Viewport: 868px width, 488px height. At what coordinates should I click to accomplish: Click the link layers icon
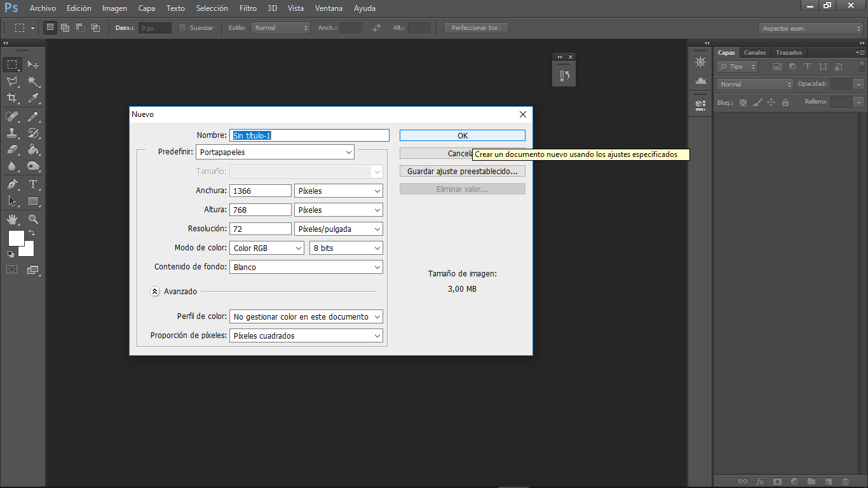742,482
